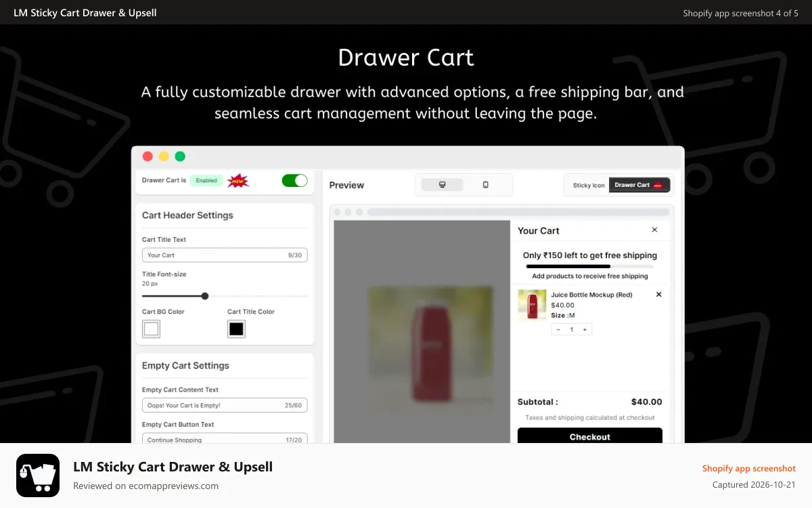812x508 pixels.
Task: Click the red macOS close dot
Action: (148, 156)
